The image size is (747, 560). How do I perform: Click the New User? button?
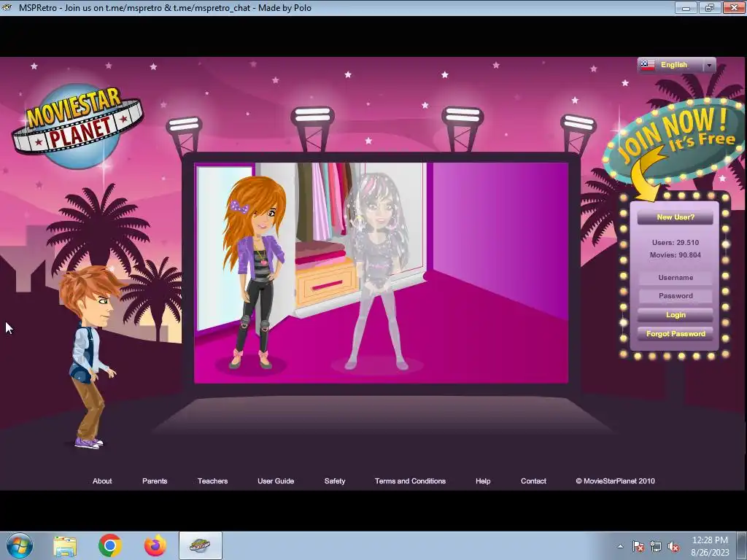[x=675, y=217]
